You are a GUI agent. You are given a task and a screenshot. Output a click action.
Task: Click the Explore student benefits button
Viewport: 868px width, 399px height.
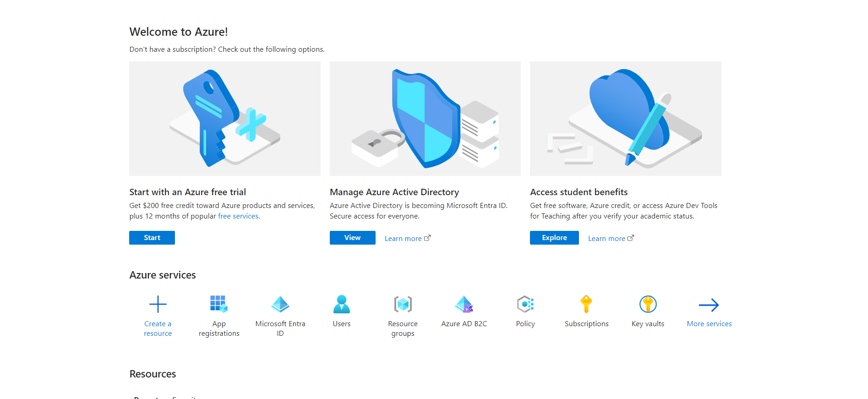pos(554,238)
